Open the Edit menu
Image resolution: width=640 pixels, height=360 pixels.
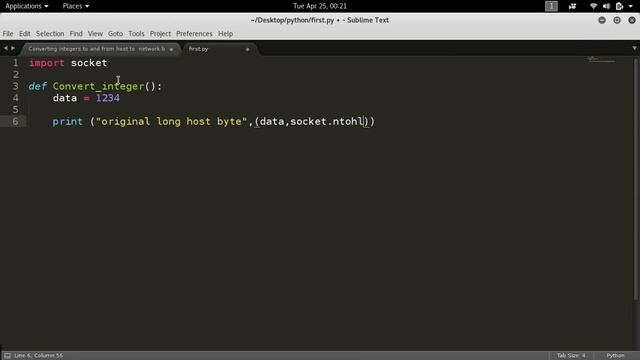tap(24, 33)
